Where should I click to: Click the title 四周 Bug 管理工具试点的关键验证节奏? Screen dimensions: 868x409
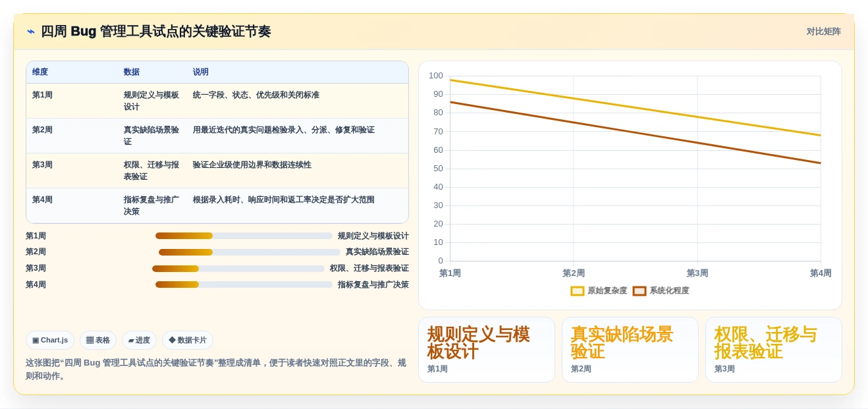155,32
